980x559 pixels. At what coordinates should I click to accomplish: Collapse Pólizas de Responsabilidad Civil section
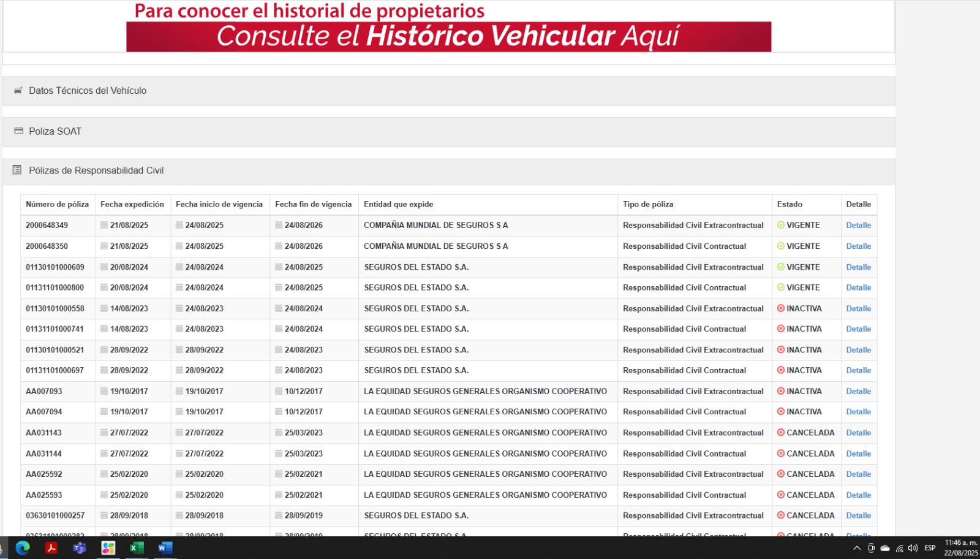coord(96,170)
